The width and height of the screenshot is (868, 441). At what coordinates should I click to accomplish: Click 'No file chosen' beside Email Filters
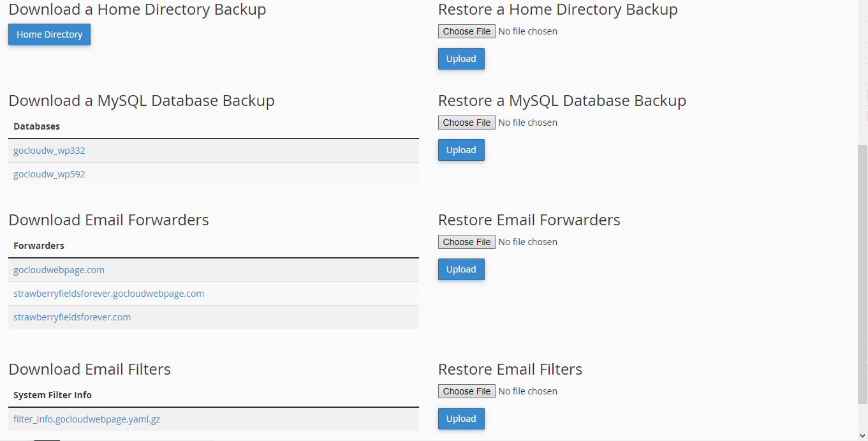pyautogui.click(x=528, y=391)
